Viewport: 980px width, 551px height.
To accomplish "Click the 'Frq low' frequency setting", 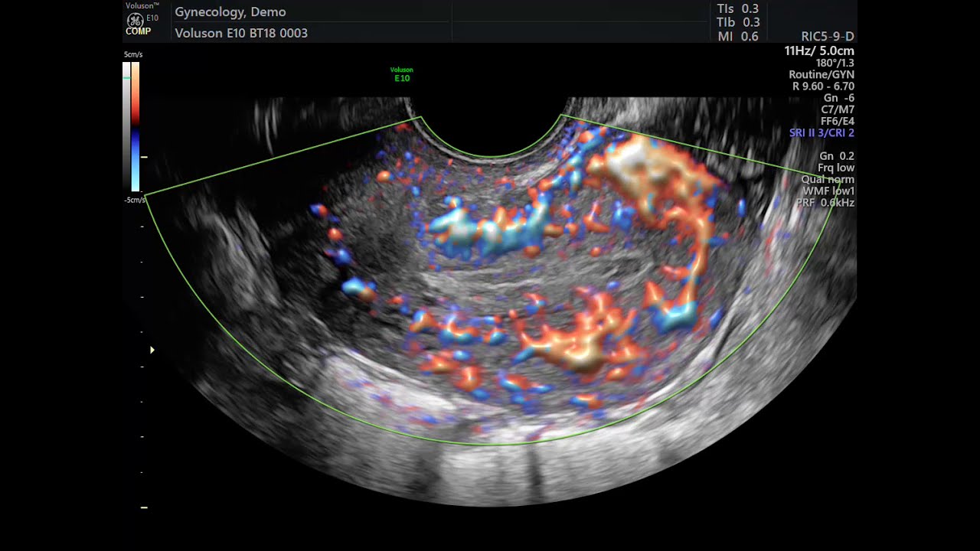I will [836, 168].
